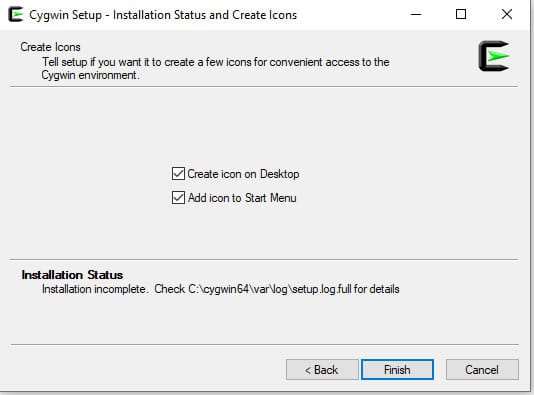The height and width of the screenshot is (395, 534).
Task: Minimize the Cygwin Setup window
Action: tap(416, 14)
